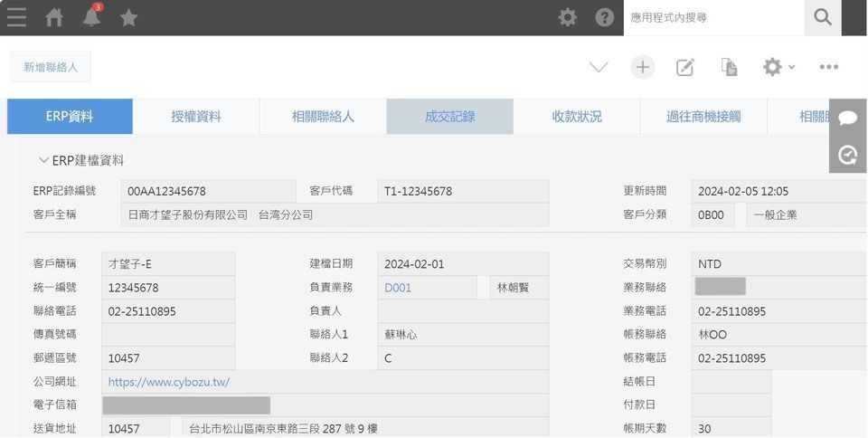The height and width of the screenshot is (438, 868).
Task: Open the comments speech bubble panel
Action: (x=847, y=118)
